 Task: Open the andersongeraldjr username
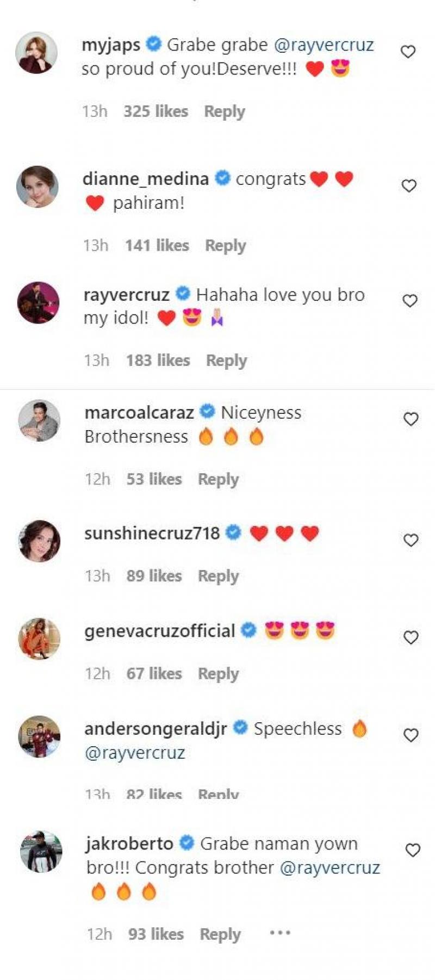pyautogui.click(x=156, y=729)
